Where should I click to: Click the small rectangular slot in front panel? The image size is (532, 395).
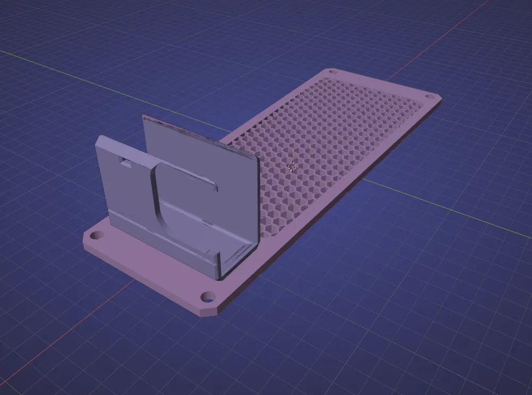pos(125,161)
